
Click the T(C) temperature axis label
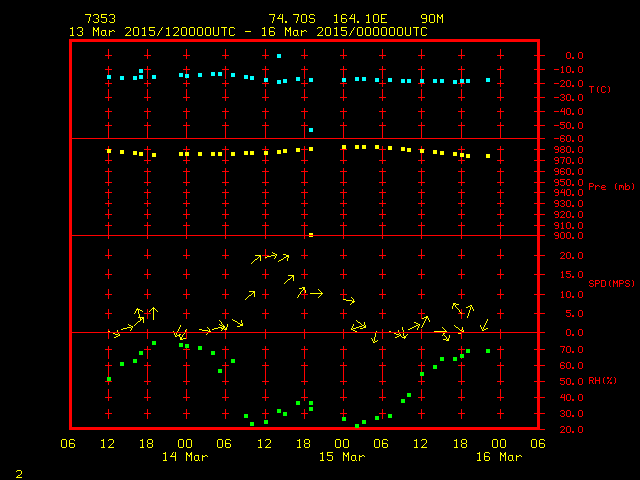coord(599,90)
